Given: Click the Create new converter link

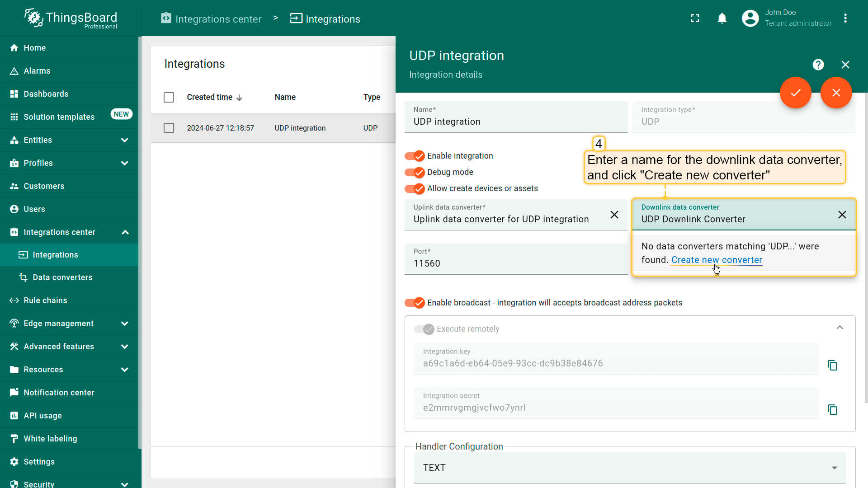Looking at the screenshot, I should pyautogui.click(x=717, y=260).
